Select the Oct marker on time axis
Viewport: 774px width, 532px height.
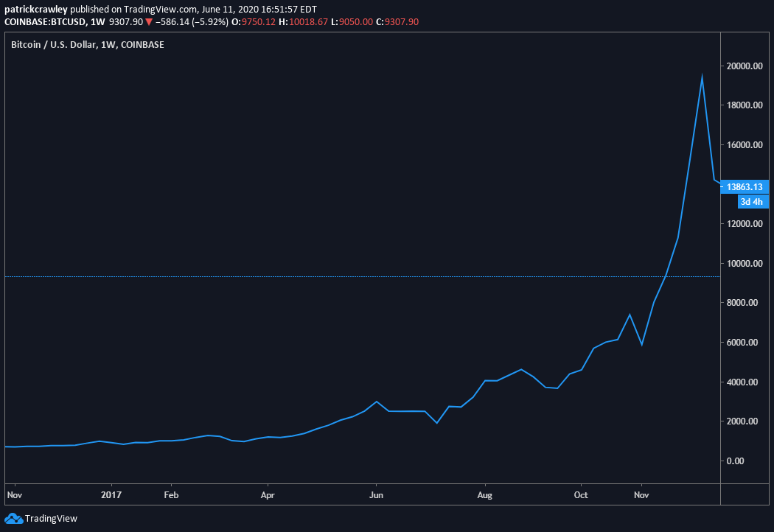click(x=581, y=495)
